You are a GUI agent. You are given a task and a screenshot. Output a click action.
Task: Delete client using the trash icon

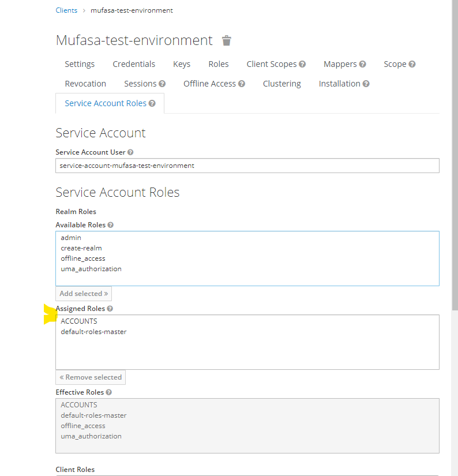227,40
